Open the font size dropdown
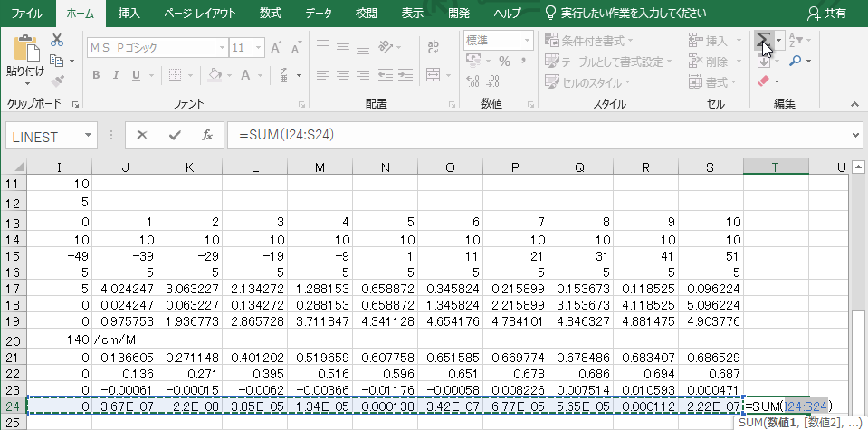The width and height of the screenshot is (868, 430). coord(259,48)
